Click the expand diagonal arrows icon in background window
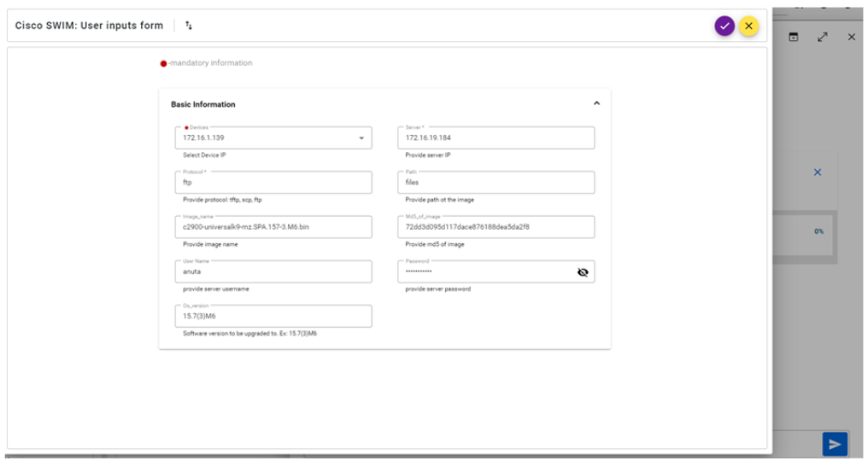Screen dimensions: 868x461 click(823, 37)
